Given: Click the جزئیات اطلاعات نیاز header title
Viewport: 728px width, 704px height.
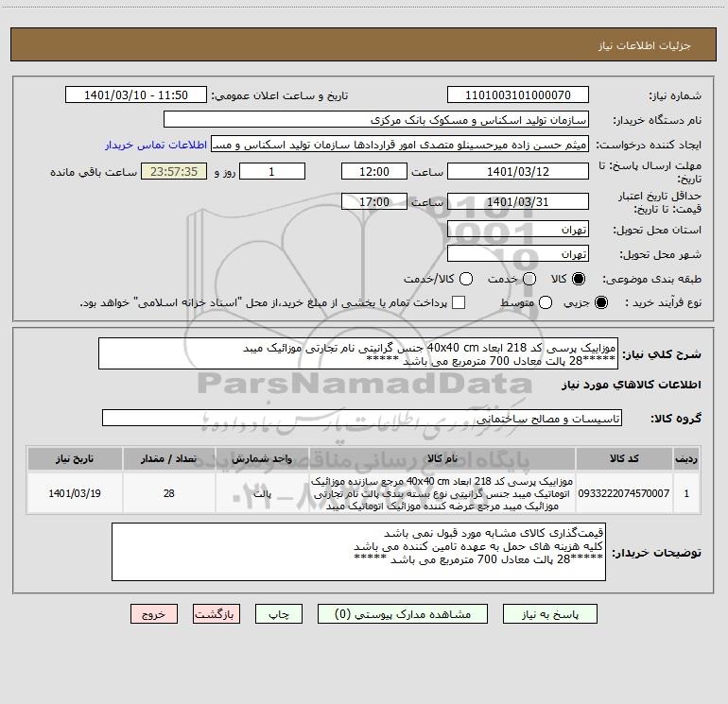Looking at the screenshot, I should pos(645,45).
